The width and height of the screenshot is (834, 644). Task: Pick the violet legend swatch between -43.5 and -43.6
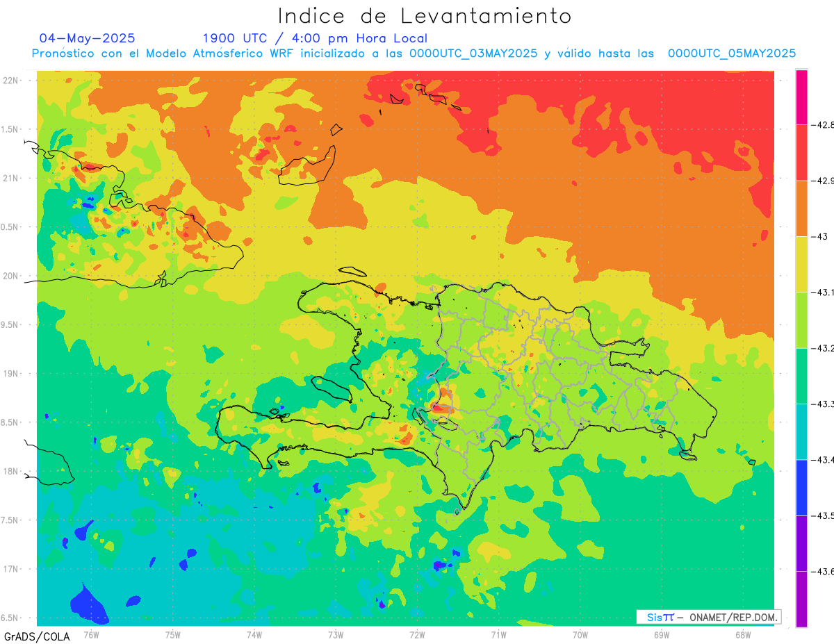(x=802, y=543)
